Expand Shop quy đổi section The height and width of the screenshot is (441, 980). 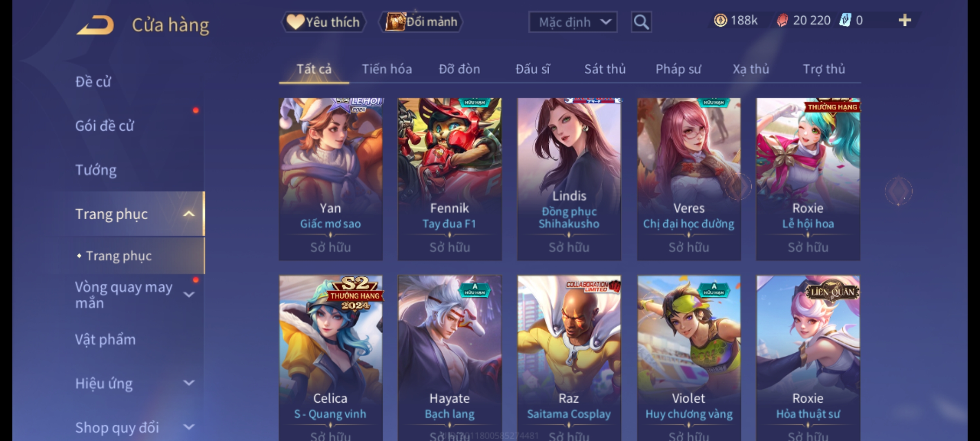point(189,427)
